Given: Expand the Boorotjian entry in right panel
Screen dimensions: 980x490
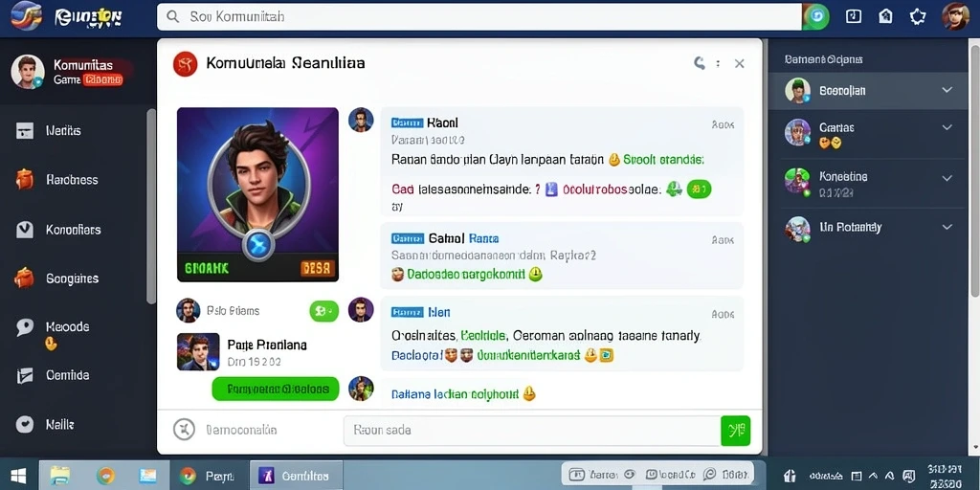Looking at the screenshot, I should (x=947, y=90).
